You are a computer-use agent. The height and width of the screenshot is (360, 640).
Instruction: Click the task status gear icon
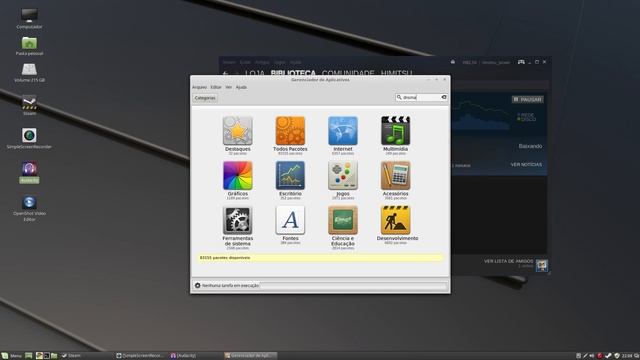click(x=198, y=285)
